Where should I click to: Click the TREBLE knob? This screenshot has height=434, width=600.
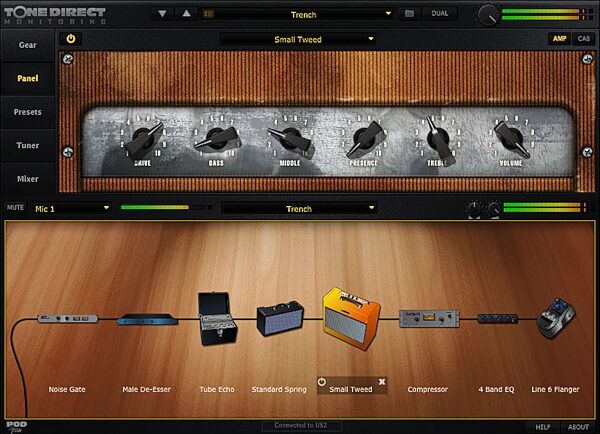tap(439, 139)
